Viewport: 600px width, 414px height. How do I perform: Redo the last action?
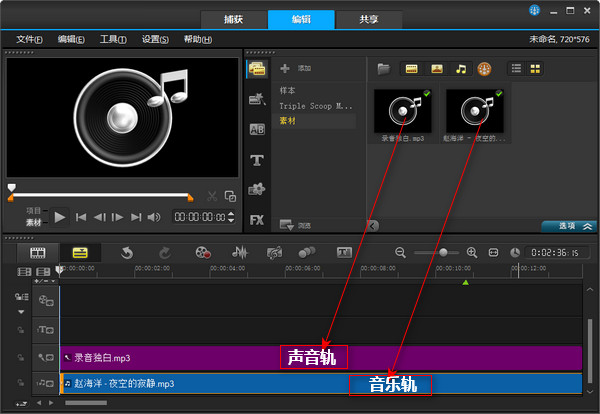(165, 253)
